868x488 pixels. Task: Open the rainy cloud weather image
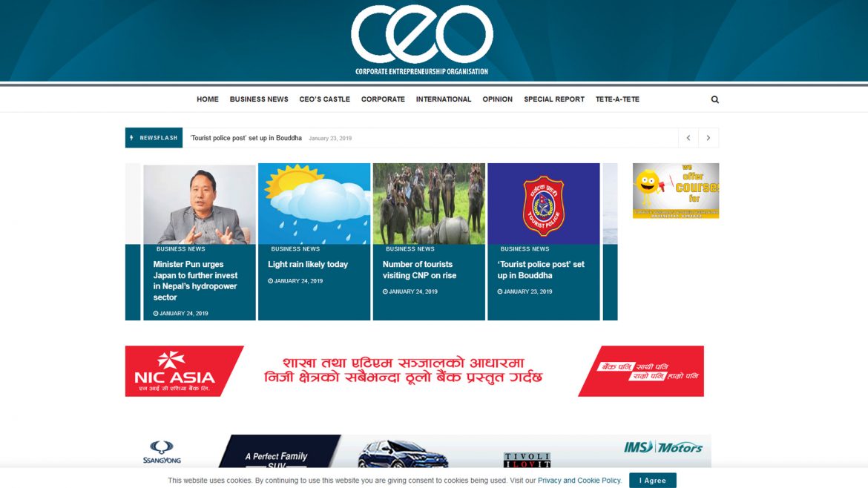[314, 204]
